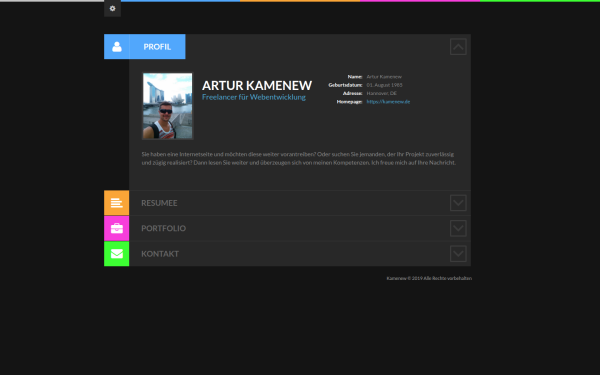This screenshot has height=375, width=600.
Task: Click the profile photo thumbnail
Action: point(168,106)
